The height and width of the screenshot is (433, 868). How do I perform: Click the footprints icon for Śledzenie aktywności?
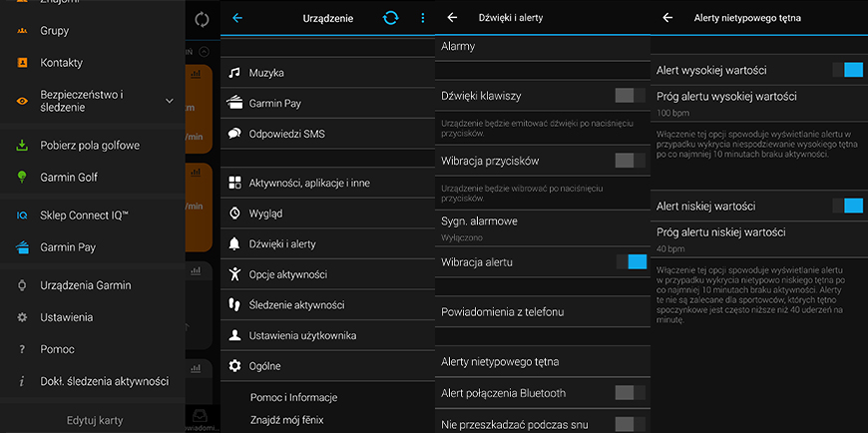(x=234, y=304)
